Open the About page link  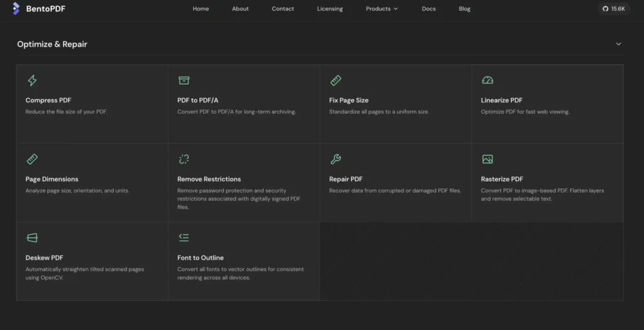tap(240, 9)
